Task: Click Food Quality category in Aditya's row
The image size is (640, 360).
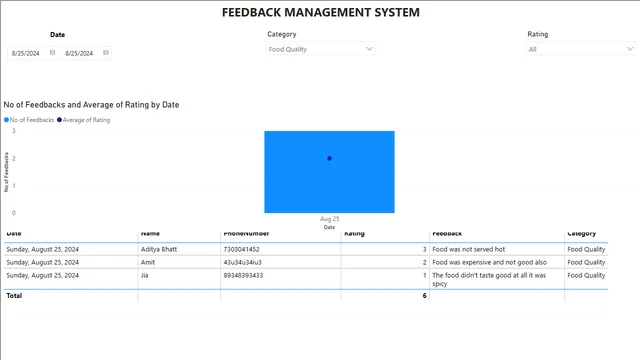Action: [x=586, y=249]
